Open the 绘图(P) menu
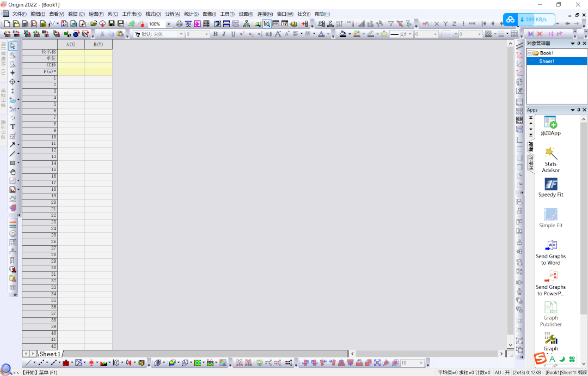588x376 pixels. (x=96, y=14)
